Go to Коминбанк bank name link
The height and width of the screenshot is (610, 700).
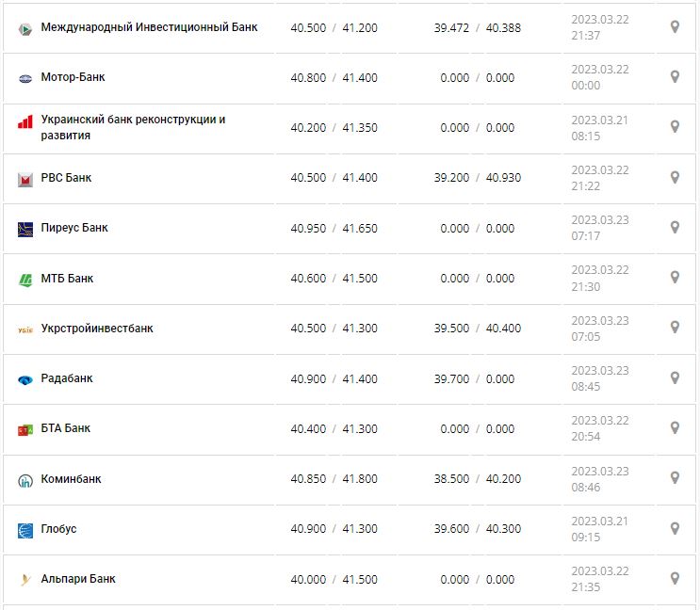[71, 479]
